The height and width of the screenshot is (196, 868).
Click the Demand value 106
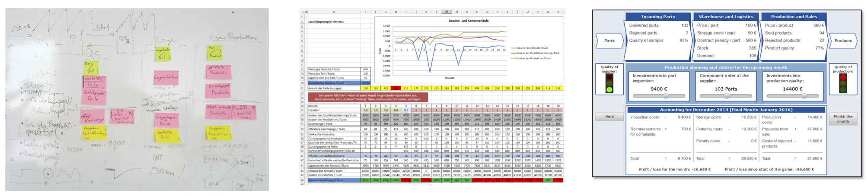click(752, 56)
